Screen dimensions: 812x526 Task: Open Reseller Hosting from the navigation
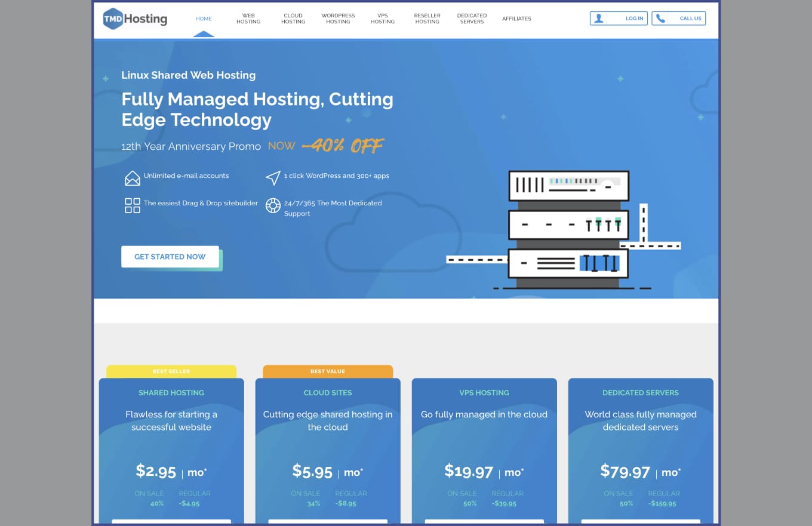[427, 19]
